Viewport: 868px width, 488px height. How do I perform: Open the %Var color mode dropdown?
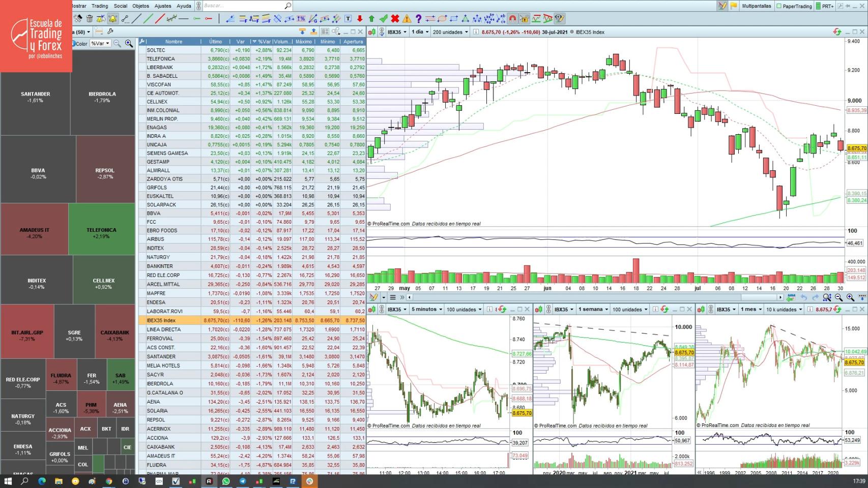[100, 44]
